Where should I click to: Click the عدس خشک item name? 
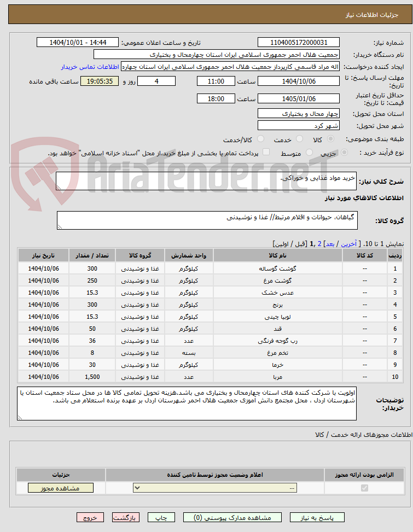point(277,293)
